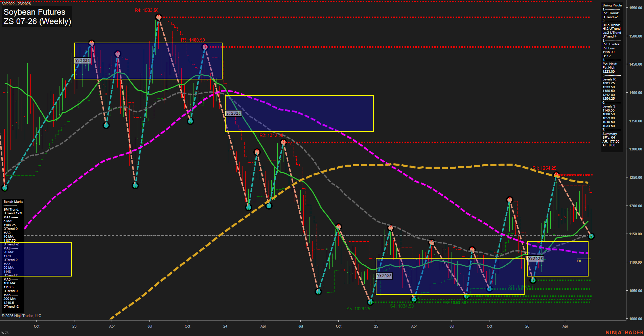This screenshot has height=336, width=644.
Task: Click the 'DTrend -2' pivot trend value
Action: click(x=610, y=17)
